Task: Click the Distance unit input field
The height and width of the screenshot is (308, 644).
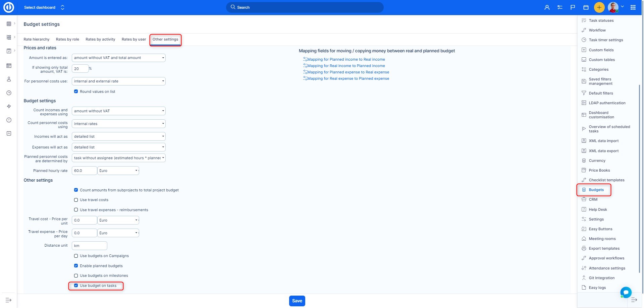Action: click(x=89, y=246)
